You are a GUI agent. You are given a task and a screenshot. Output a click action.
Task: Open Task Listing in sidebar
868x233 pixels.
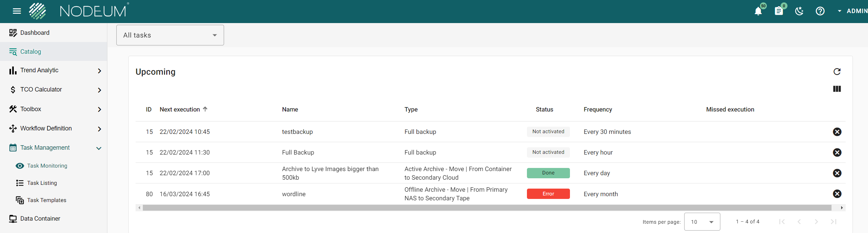(x=42, y=183)
